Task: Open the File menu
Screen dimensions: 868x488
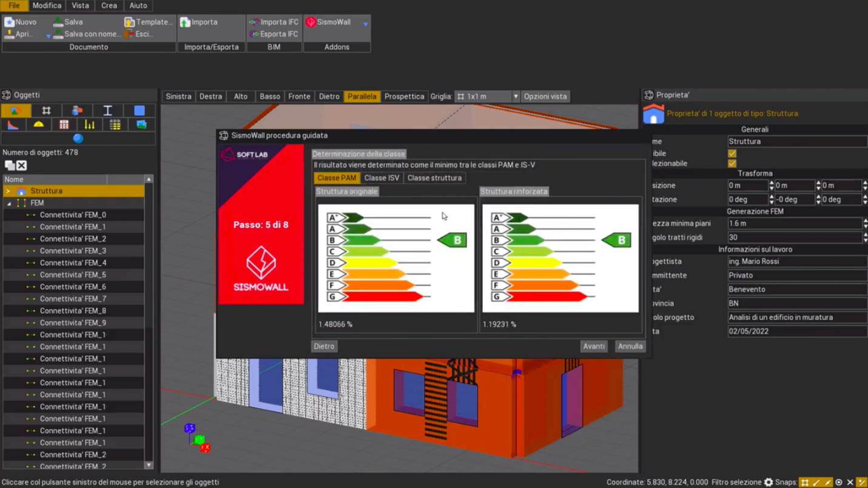Action: pos(14,5)
